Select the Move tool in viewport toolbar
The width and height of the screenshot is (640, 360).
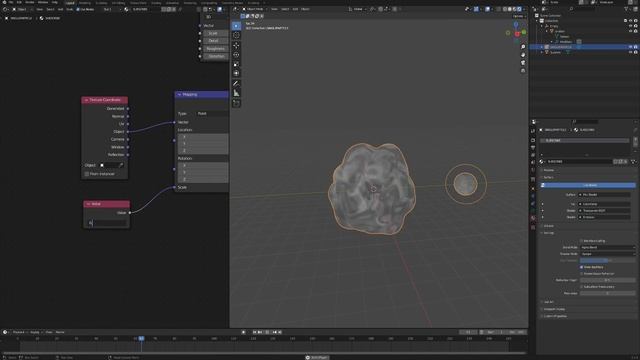pos(236,45)
